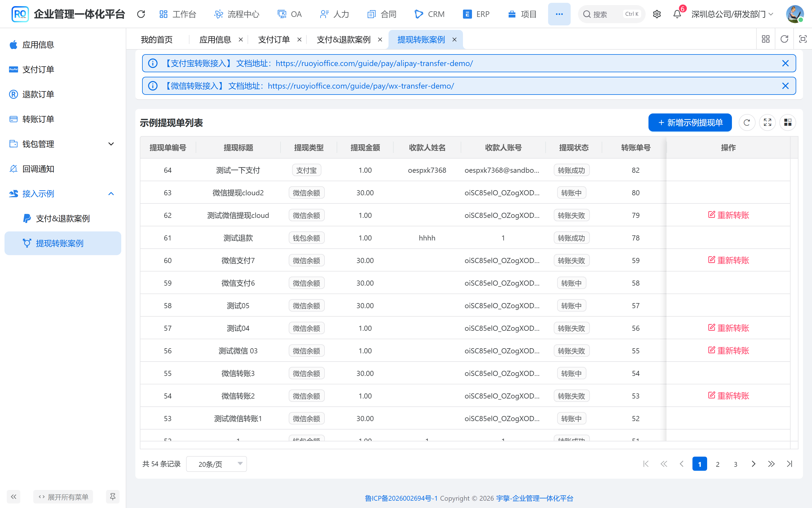This screenshot has width=812, height=508.
Task: Reload the withdrawal table with circular refresh button
Action: [x=747, y=123]
